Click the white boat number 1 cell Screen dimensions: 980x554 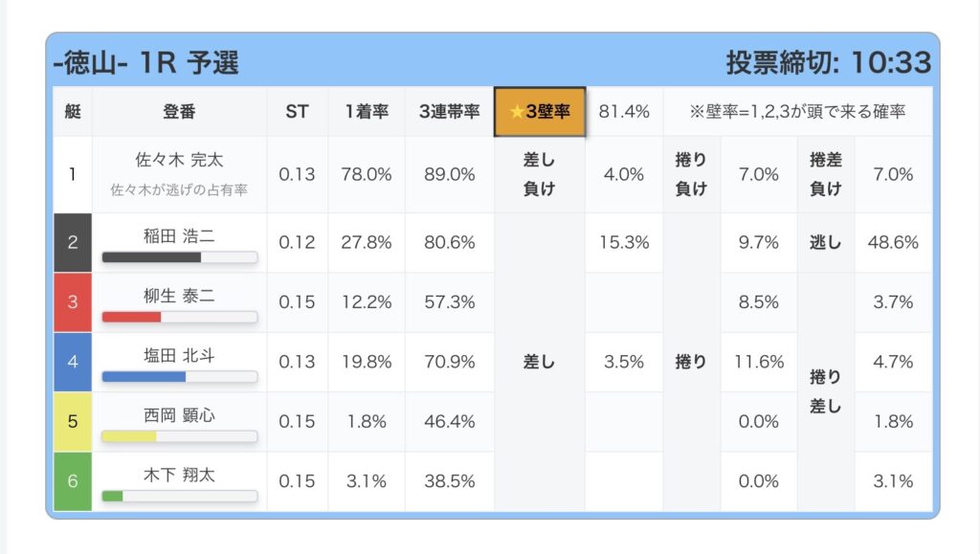(x=73, y=174)
